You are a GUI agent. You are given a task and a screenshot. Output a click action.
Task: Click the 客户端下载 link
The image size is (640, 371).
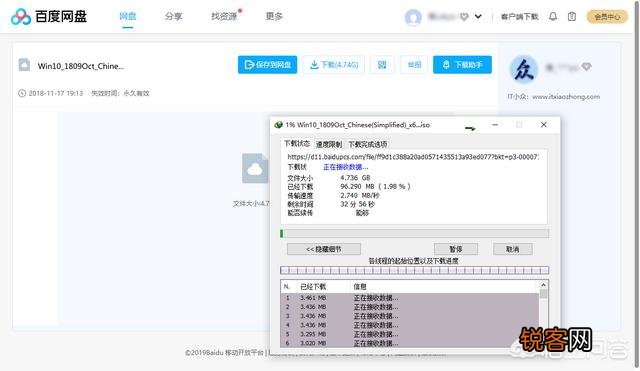pos(520,17)
